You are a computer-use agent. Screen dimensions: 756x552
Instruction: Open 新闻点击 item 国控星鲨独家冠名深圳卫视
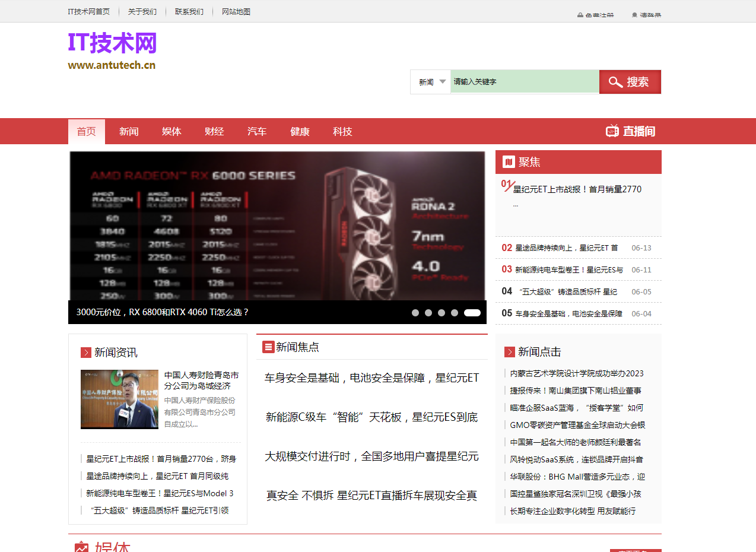point(576,494)
